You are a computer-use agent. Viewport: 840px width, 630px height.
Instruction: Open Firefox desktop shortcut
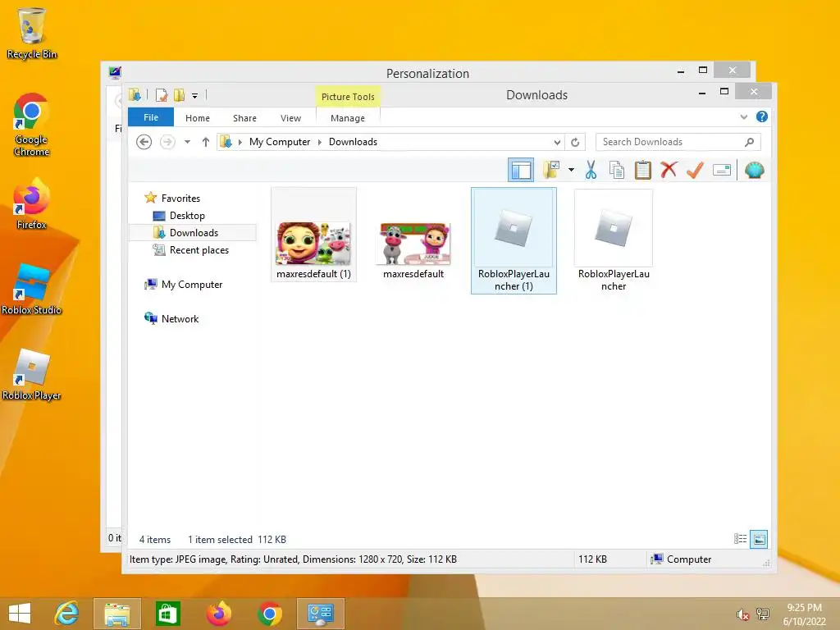point(32,204)
